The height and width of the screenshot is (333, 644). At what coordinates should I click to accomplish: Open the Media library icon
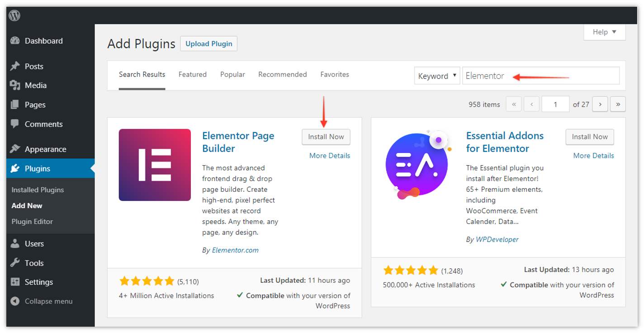coord(14,85)
